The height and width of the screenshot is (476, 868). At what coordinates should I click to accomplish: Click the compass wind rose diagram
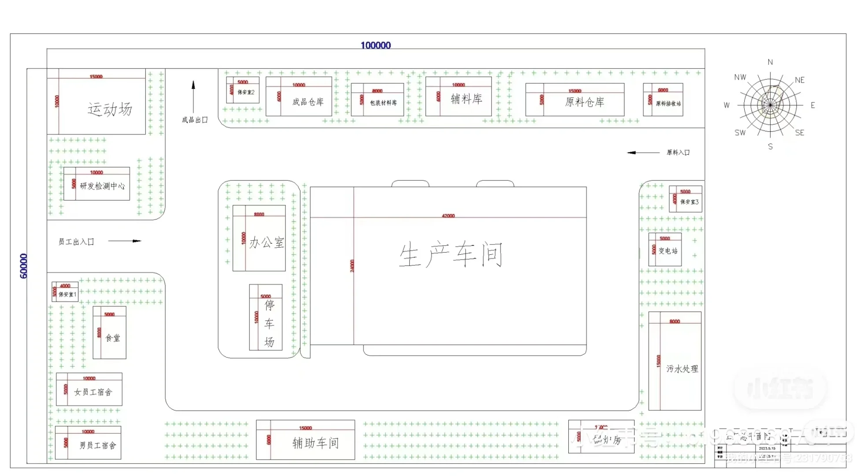click(x=770, y=105)
